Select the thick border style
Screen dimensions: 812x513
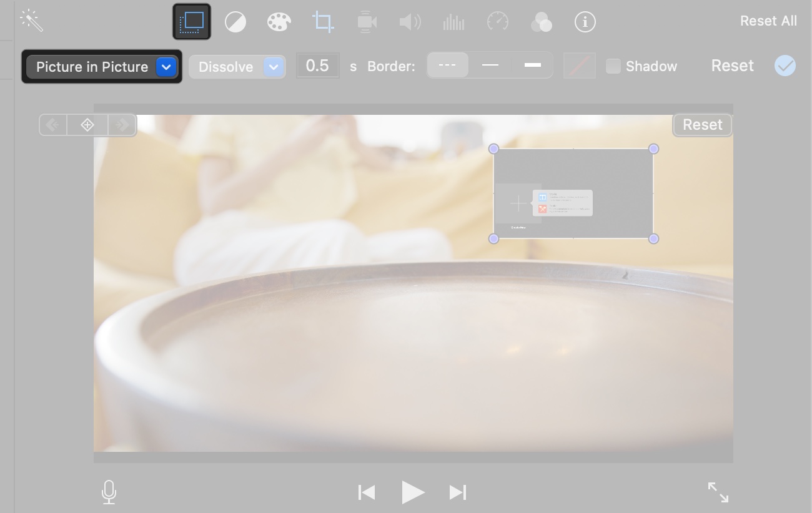(x=532, y=65)
